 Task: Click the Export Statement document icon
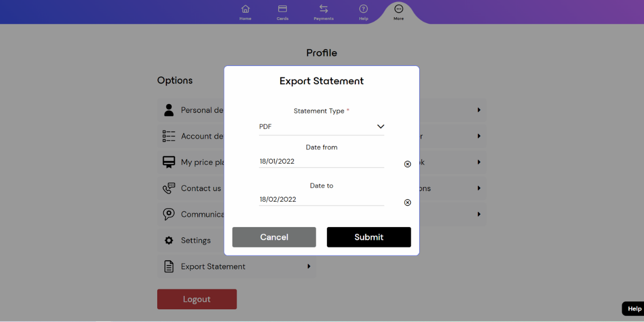click(x=169, y=266)
